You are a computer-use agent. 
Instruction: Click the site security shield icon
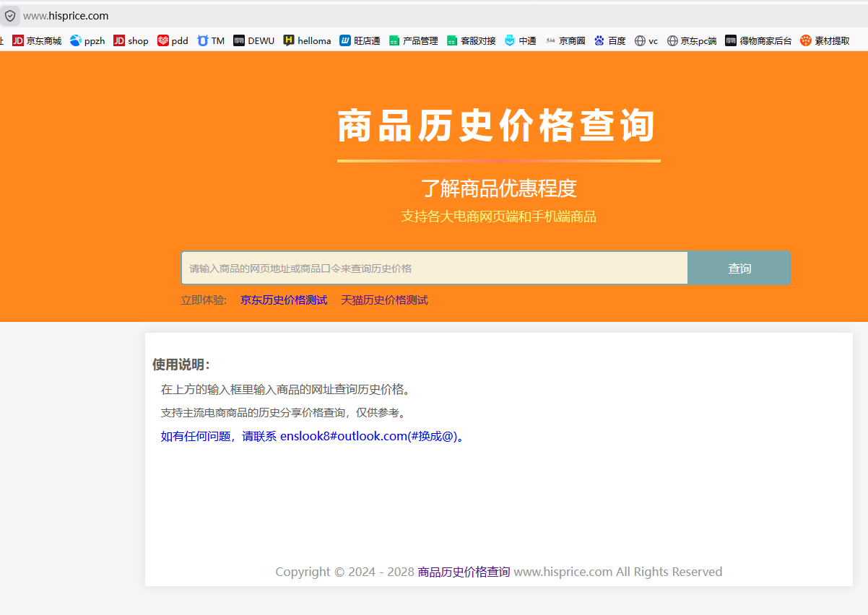point(10,16)
